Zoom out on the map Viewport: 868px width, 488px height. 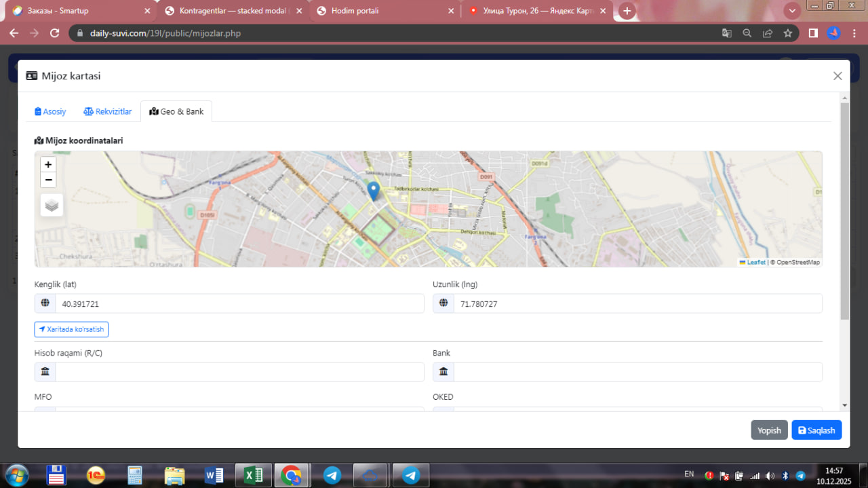tap(48, 180)
